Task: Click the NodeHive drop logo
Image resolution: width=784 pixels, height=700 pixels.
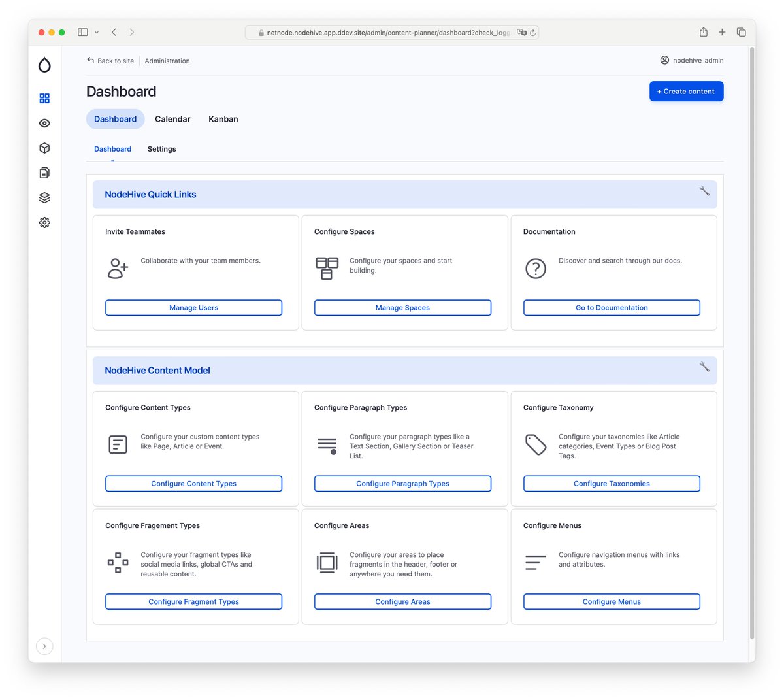Action: pos(44,64)
